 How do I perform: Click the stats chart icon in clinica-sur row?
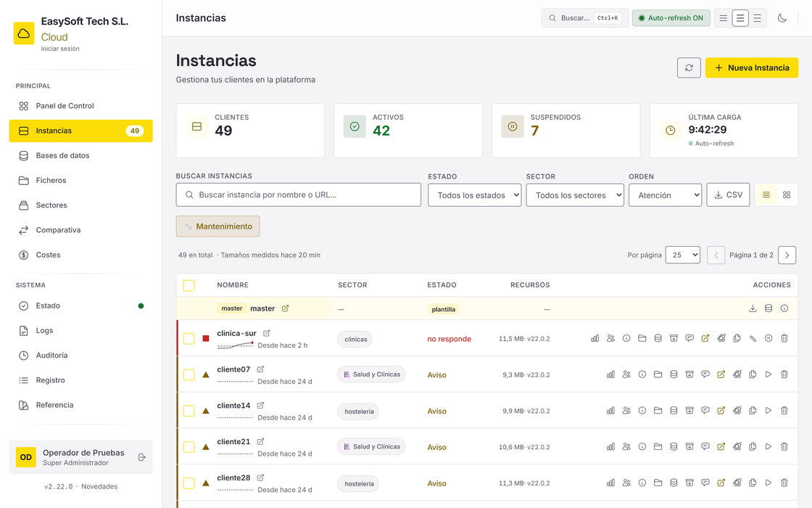594,338
